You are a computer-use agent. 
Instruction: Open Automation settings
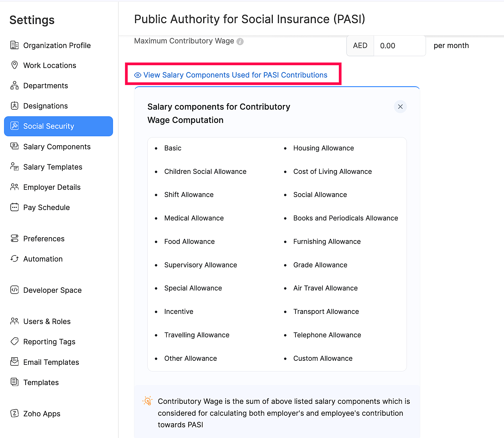pyautogui.click(x=43, y=259)
